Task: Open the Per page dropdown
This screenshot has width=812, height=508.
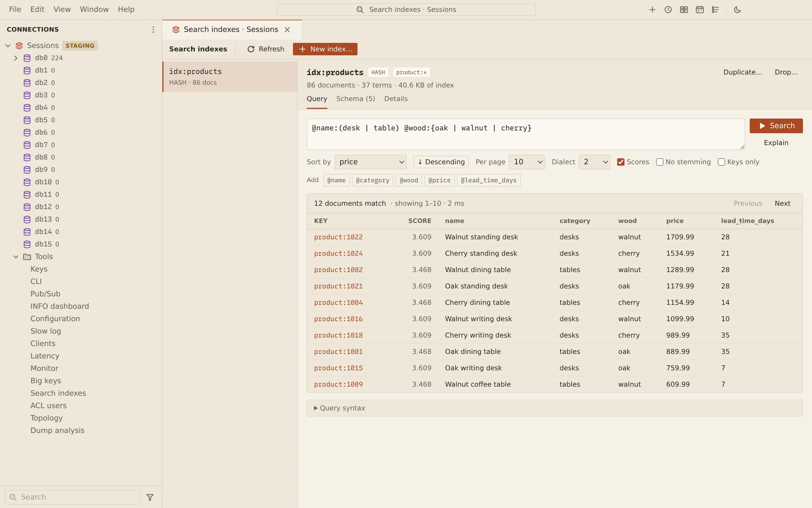Action: click(527, 162)
